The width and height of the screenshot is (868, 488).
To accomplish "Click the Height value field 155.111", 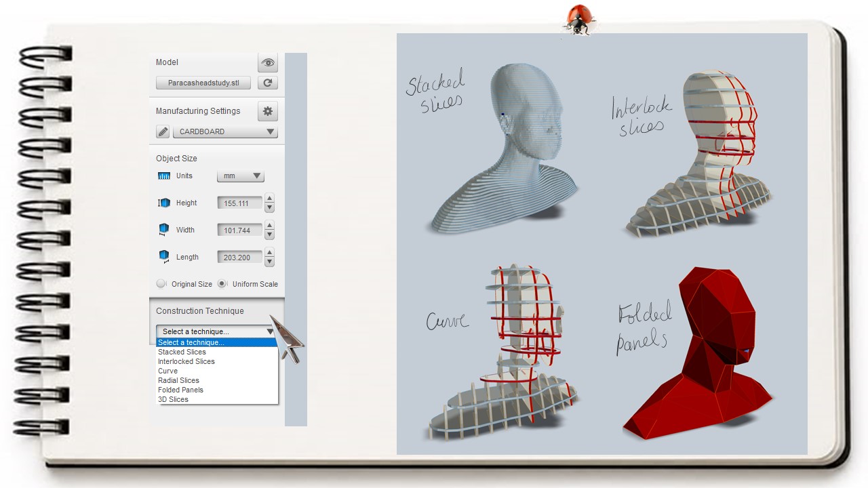I will pyautogui.click(x=239, y=203).
